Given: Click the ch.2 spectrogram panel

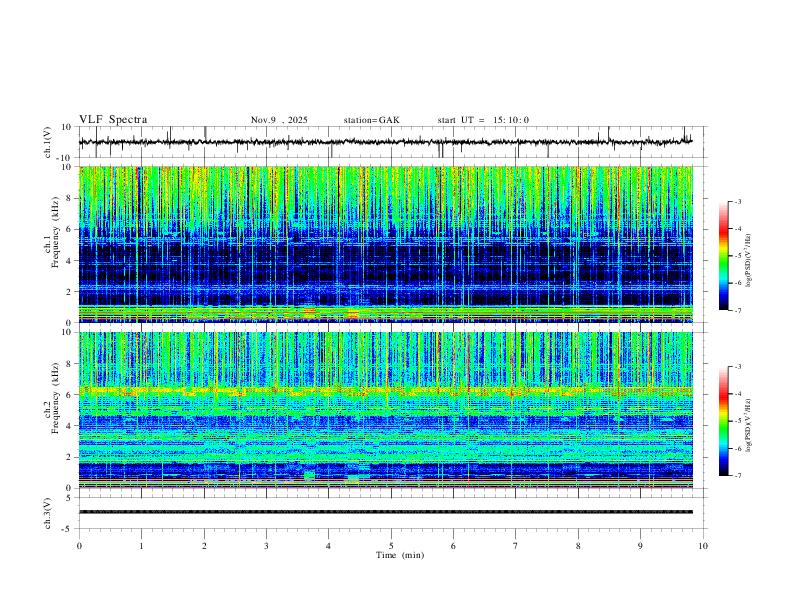Looking at the screenshot, I should [x=386, y=410].
